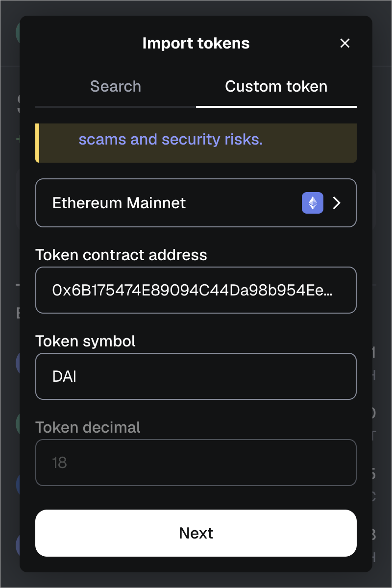Open the scams and security risks link

pyautogui.click(x=171, y=140)
